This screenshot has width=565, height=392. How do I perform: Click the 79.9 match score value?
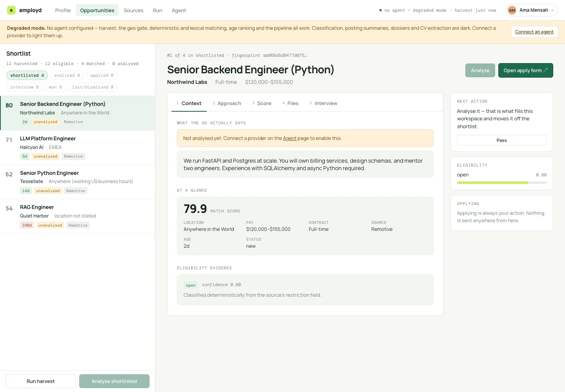[195, 209]
